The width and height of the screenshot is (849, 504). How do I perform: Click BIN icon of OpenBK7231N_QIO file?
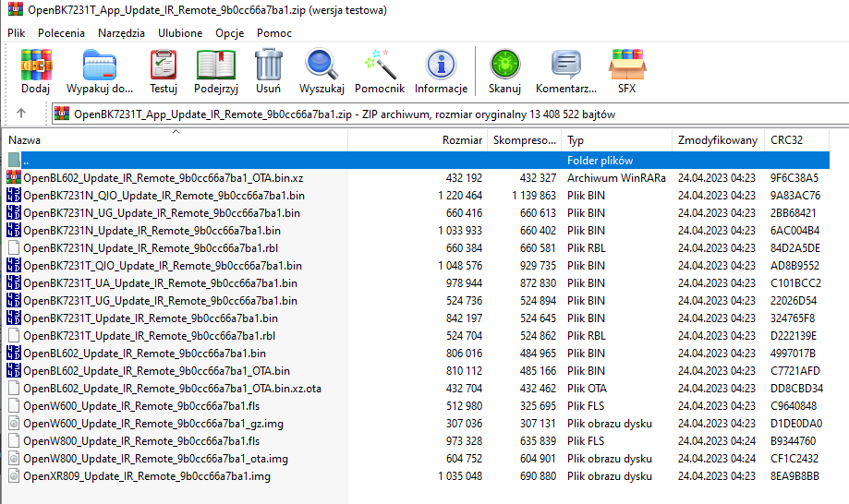pos(14,195)
